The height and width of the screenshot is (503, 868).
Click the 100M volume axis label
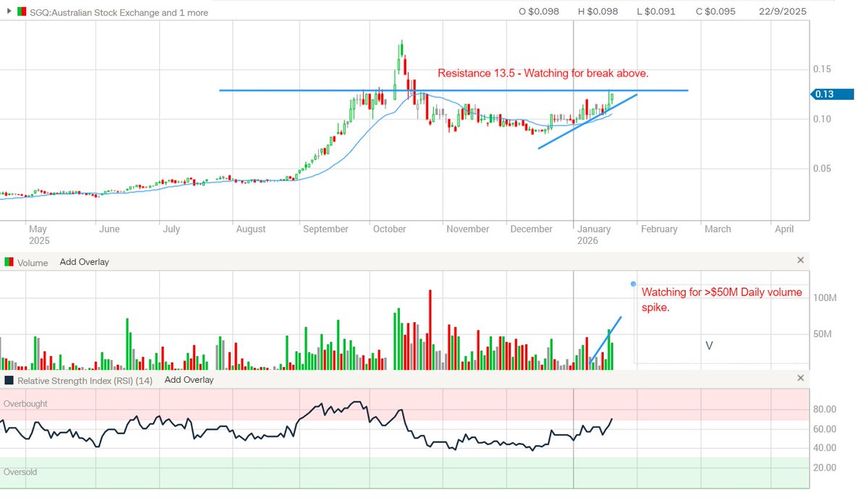click(x=825, y=298)
